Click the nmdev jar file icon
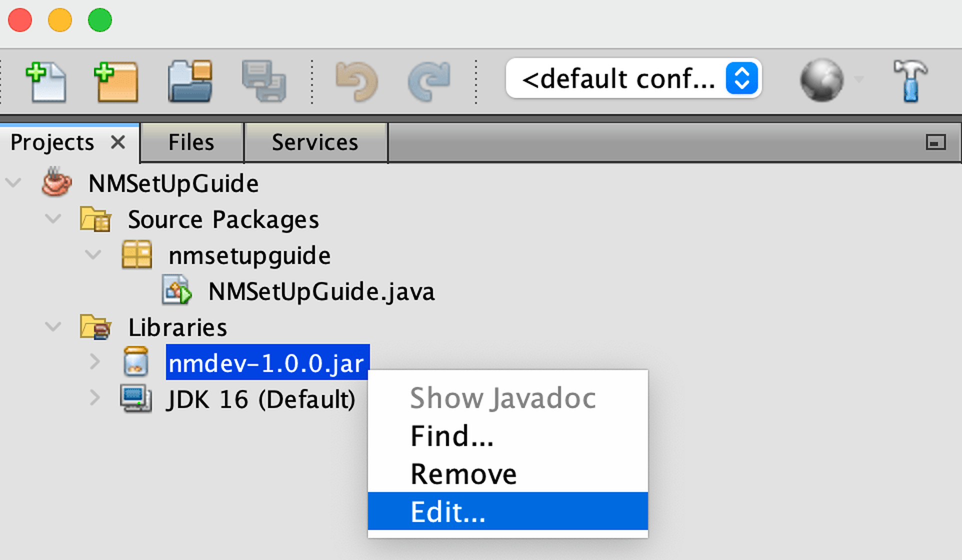962x560 pixels. 136,361
